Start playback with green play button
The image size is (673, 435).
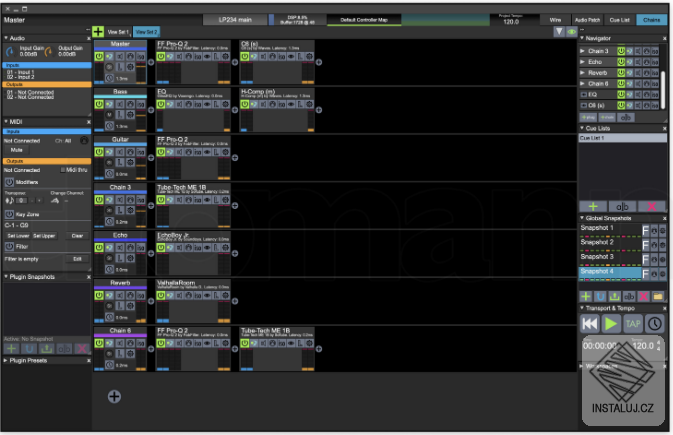[x=611, y=324]
